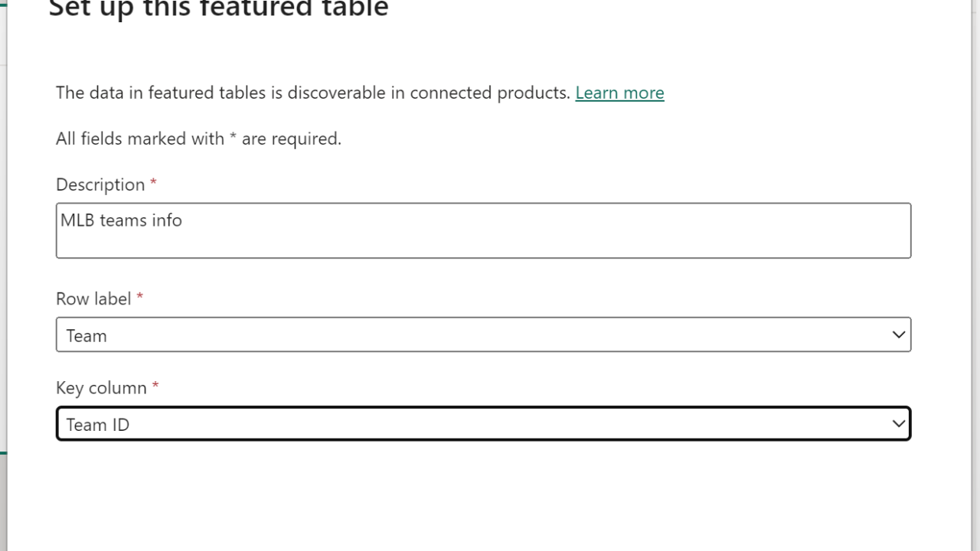Image resolution: width=980 pixels, height=551 pixels.
Task: Click the Row label field label
Action: 93,299
